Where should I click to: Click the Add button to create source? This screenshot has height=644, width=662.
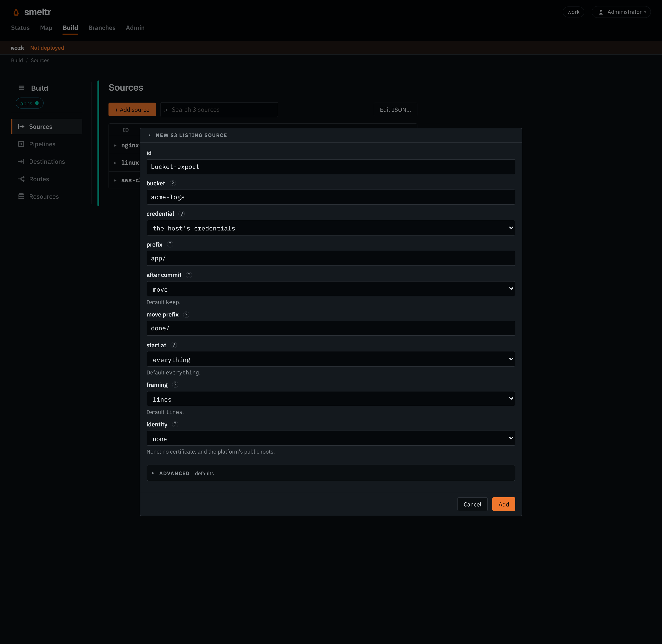(x=503, y=504)
